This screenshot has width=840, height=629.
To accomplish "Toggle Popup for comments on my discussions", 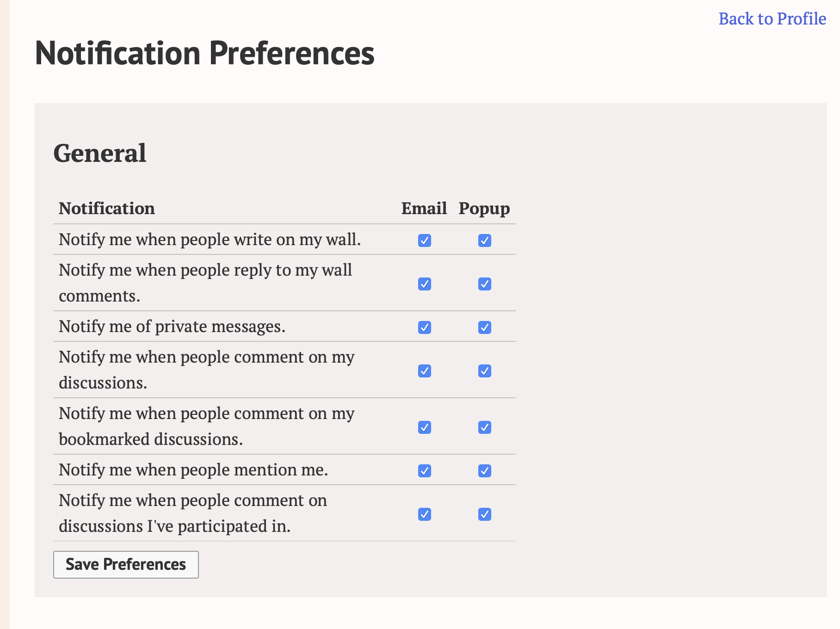I will pos(485,371).
